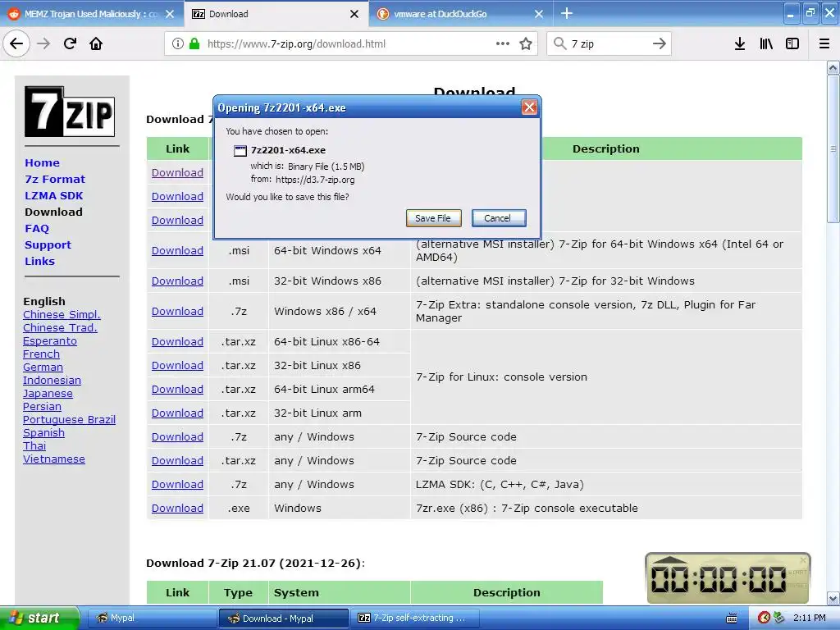Switch language to Esperanto

pyautogui.click(x=50, y=340)
